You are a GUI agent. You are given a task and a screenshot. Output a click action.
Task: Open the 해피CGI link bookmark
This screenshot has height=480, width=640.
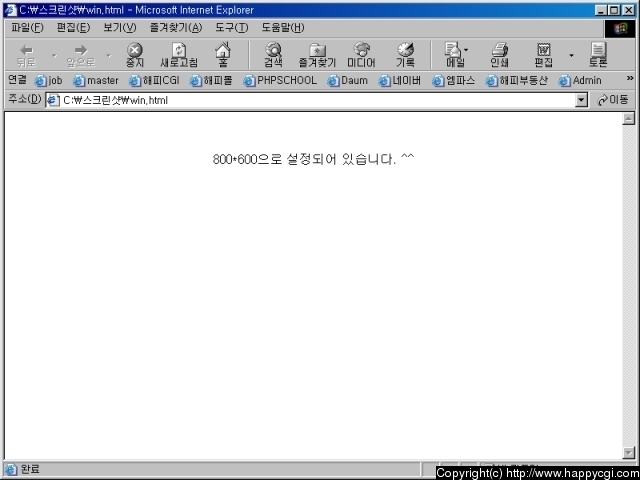[x=154, y=81]
